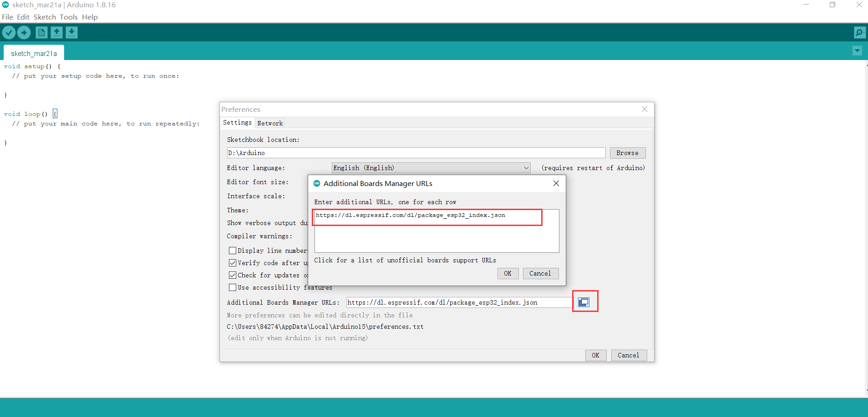Click the Verify checkmark toolbar icon
868x417 pixels.
(9, 32)
